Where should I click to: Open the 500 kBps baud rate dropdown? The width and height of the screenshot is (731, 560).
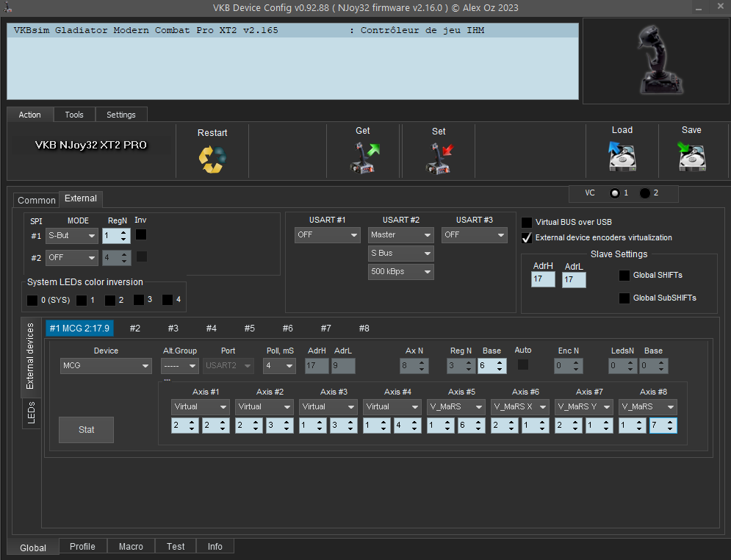[401, 272]
